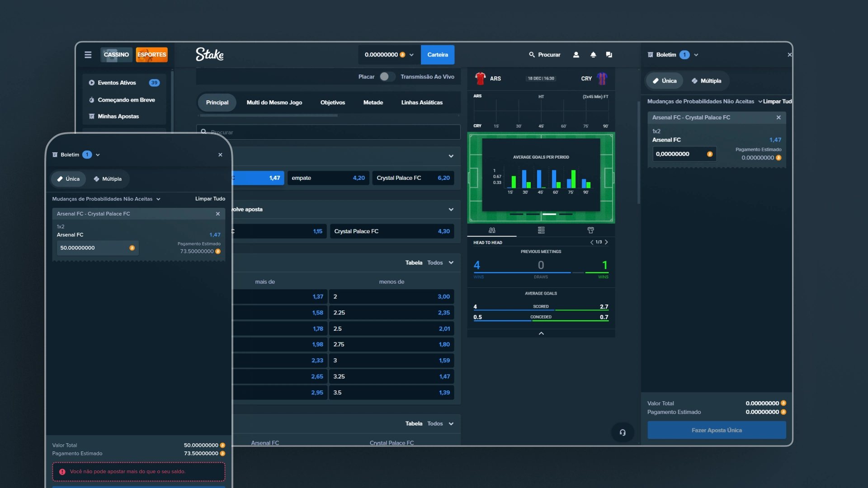Open the notifications bell icon
This screenshot has width=868, height=488.
click(x=593, y=55)
